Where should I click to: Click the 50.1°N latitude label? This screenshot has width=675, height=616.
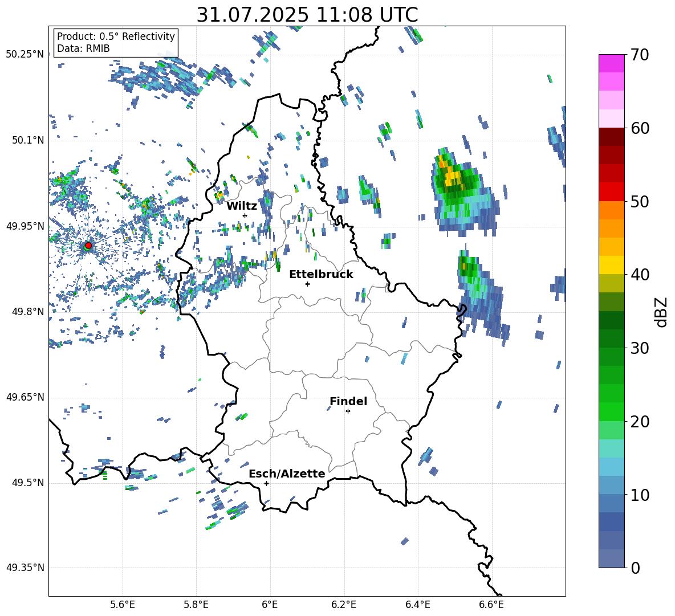pos(29,141)
